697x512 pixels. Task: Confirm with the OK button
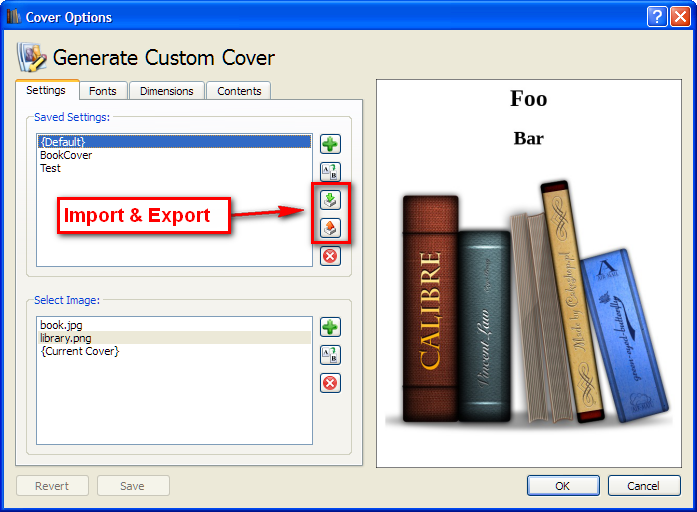563,486
